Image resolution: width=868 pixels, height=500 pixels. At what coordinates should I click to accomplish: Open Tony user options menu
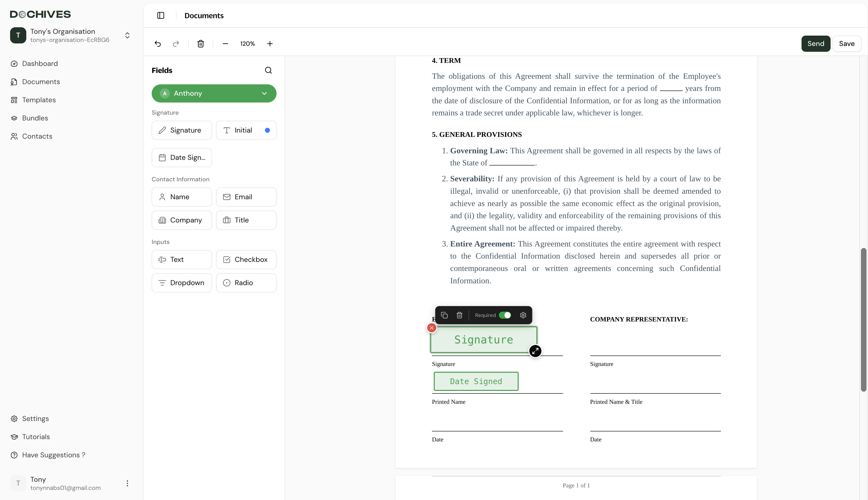pos(127,484)
